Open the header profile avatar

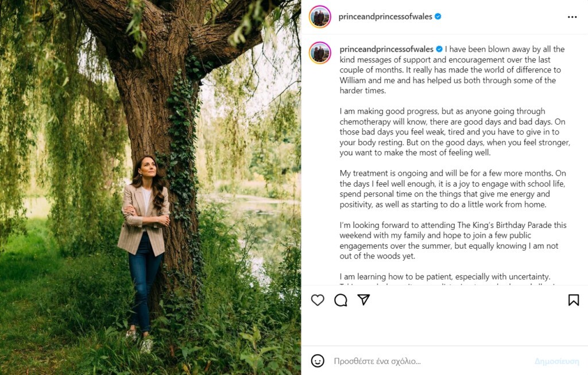tap(320, 17)
